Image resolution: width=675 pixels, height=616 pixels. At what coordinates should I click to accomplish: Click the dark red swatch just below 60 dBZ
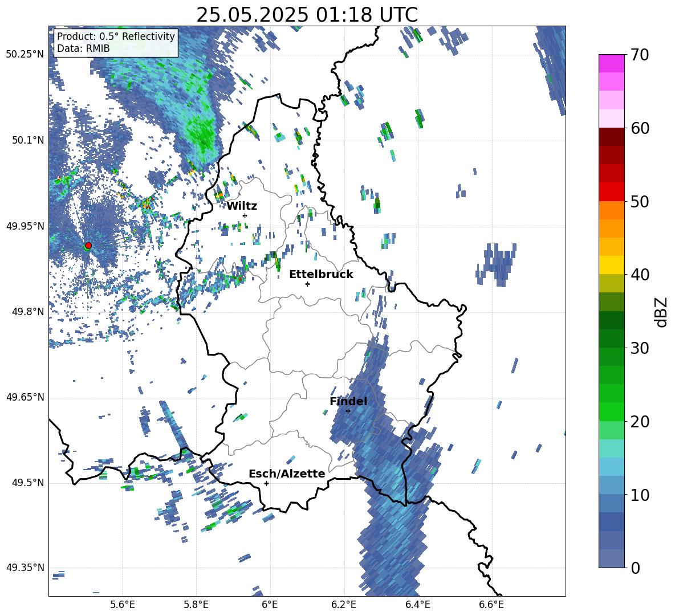pos(611,137)
